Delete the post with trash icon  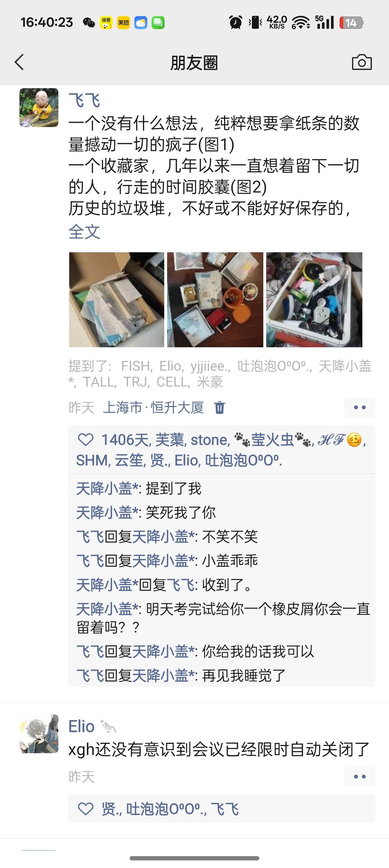point(219,408)
